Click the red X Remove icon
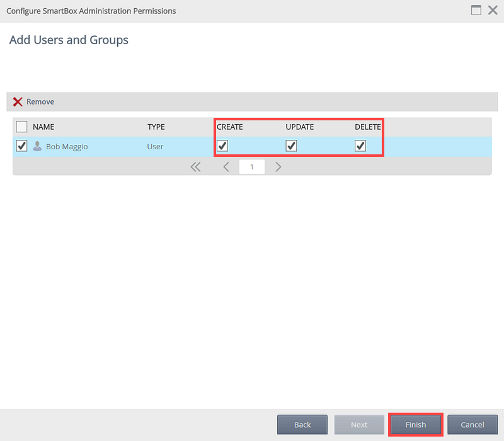The width and height of the screenshot is (504, 441). pyautogui.click(x=18, y=102)
